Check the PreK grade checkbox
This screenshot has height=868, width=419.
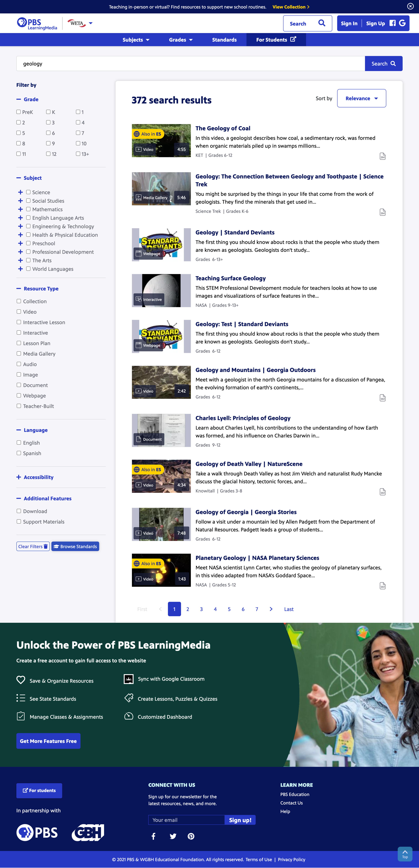coord(19,112)
